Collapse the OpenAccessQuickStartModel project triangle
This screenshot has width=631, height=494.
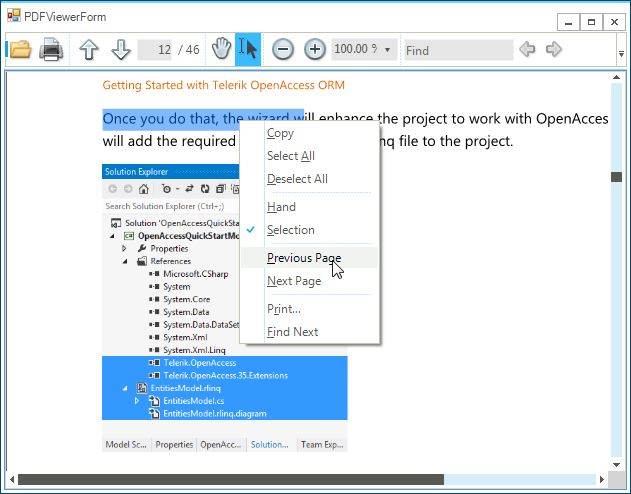(112, 236)
